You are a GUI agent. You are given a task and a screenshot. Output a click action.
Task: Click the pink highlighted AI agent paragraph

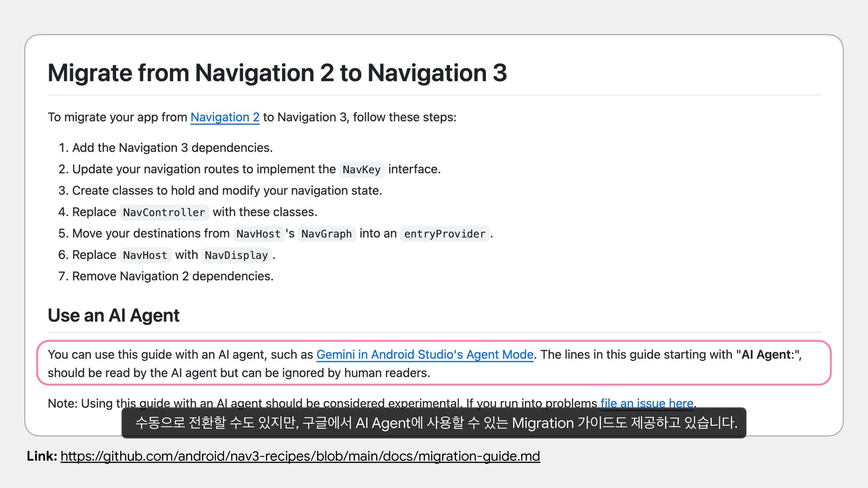coord(239,373)
